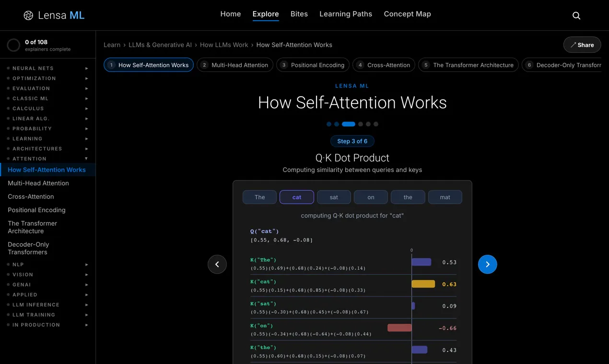Open the Bites nav item
Image resolution: width=609 pixels, height=364 pixels.
pyautogui.click(x=299, y=14)
